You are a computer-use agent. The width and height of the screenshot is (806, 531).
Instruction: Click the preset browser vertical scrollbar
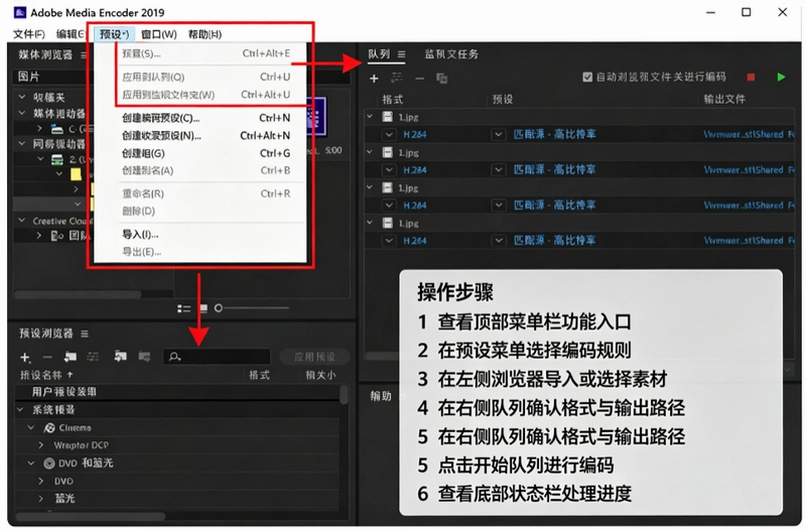(343, 394)
